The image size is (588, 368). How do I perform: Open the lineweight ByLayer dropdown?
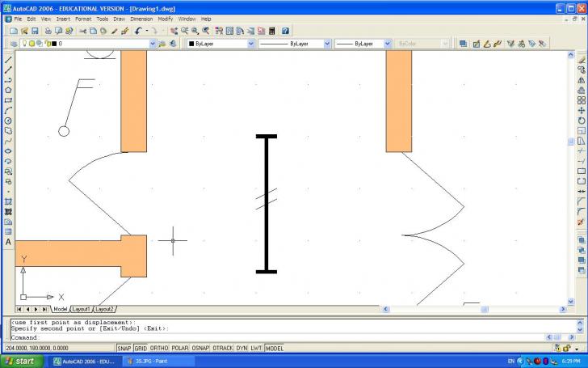388,44
